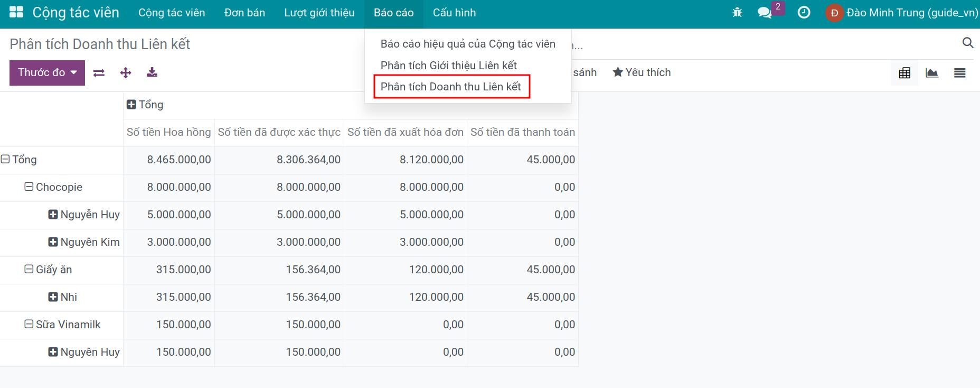
Task: Open the apps grid home menu
Action: [16, 12]
